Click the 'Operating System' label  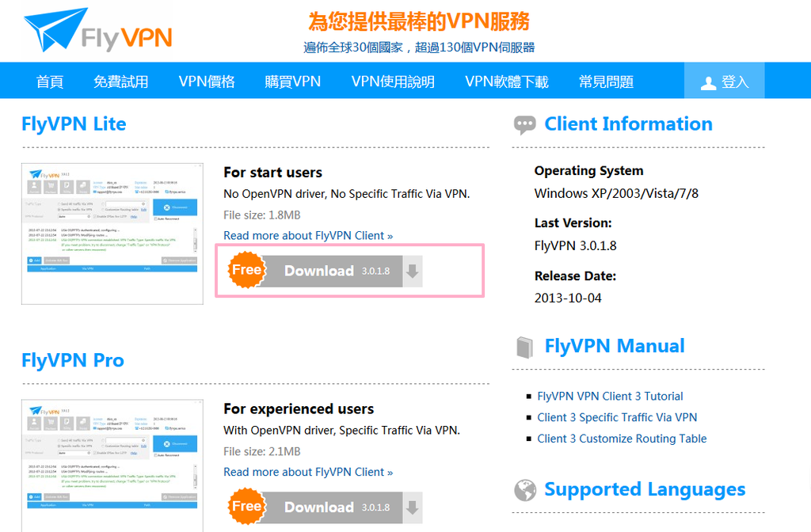coord(588,171)
